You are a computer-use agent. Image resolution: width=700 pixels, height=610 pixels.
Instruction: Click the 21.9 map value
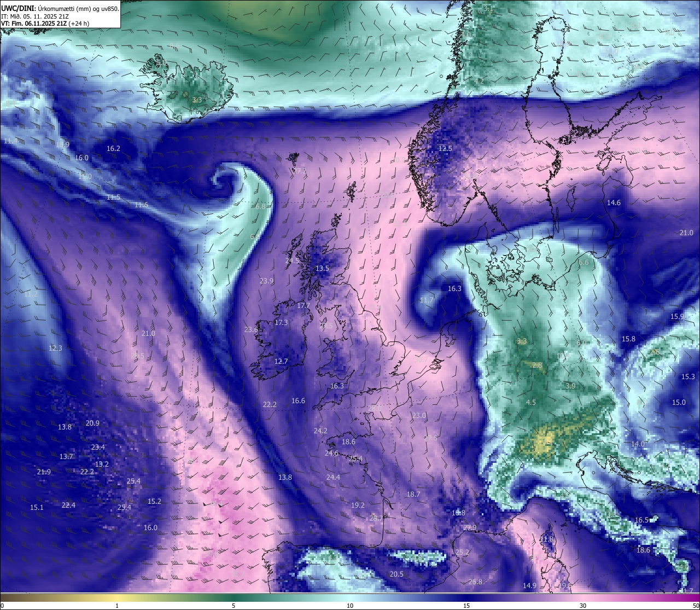(x=44, y=472)
